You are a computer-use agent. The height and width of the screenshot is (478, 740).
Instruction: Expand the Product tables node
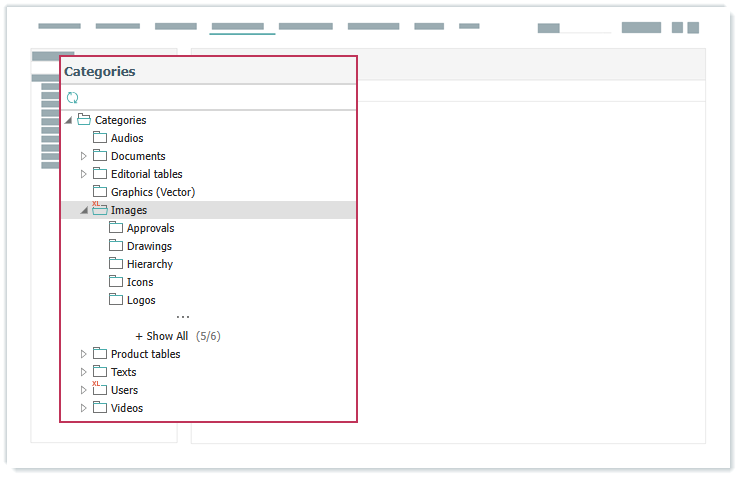tap(84, 354)
